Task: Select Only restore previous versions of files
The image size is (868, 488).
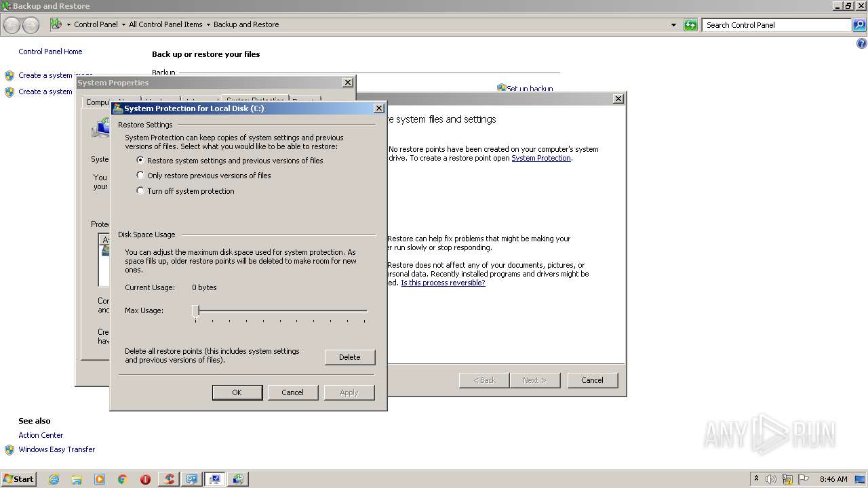Action: [x=140, y=176]
